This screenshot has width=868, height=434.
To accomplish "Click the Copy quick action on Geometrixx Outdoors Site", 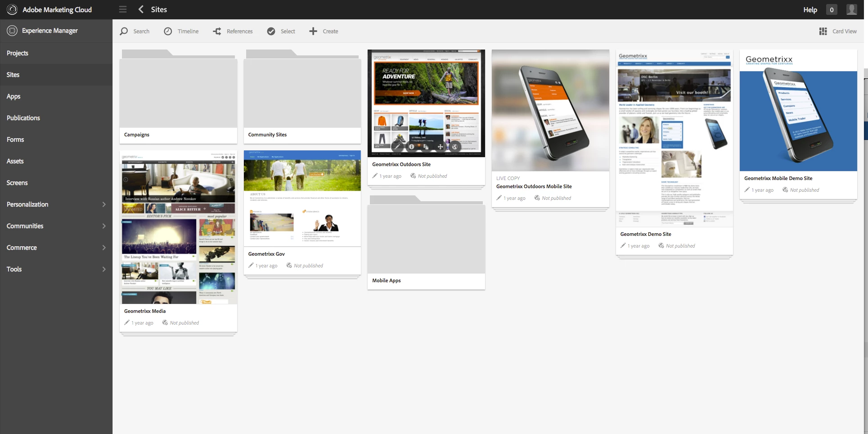I will [x=426, y=147].
